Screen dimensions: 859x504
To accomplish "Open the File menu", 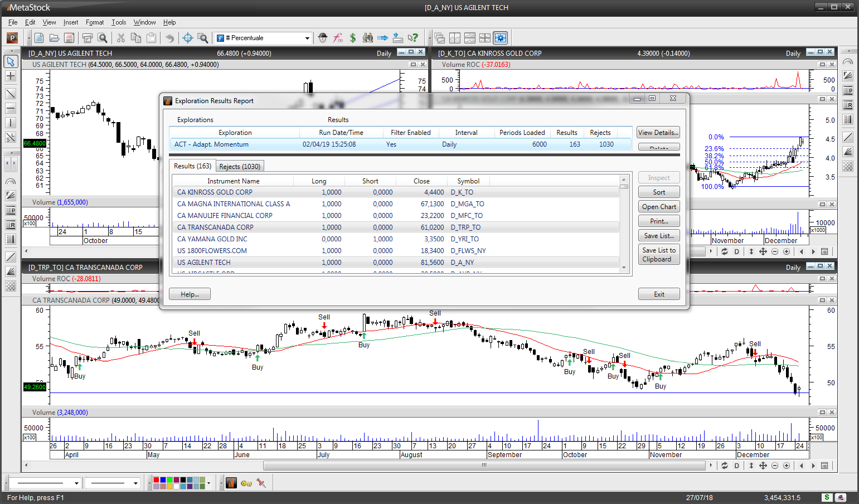I will click(13, 22).
